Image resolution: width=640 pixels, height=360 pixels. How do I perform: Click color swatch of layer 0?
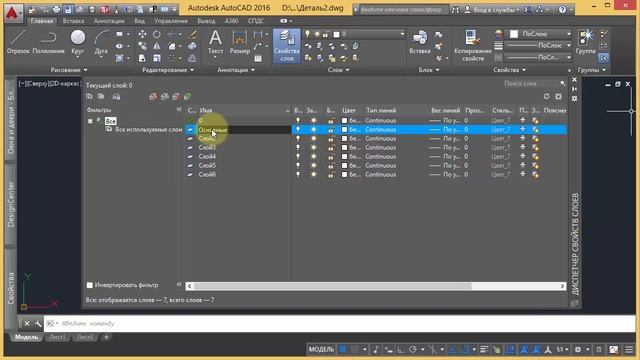pos(344,120)
